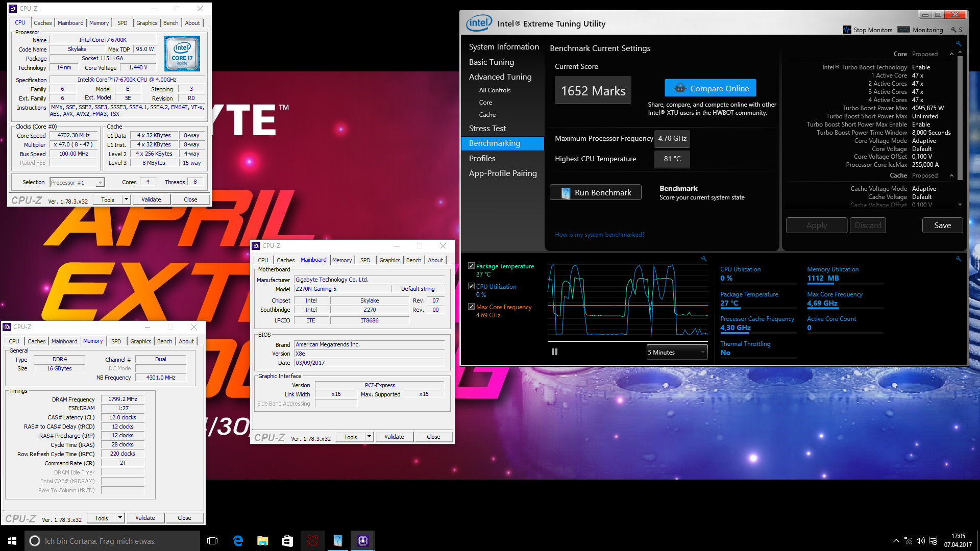The height and width of the screenshot is (551, 980).
Task: Select All Controls under Advanced Tuning
Action: click(x=495, y=90)
